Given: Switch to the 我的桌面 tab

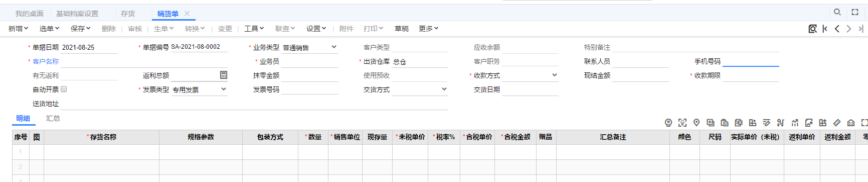Looking at the screenshot, I should 30,14.
